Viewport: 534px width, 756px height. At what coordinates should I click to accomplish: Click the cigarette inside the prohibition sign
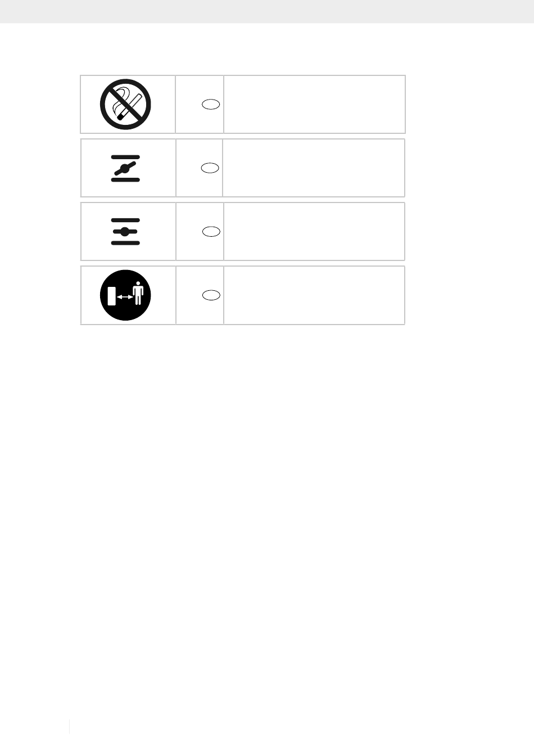click(127, 105)
